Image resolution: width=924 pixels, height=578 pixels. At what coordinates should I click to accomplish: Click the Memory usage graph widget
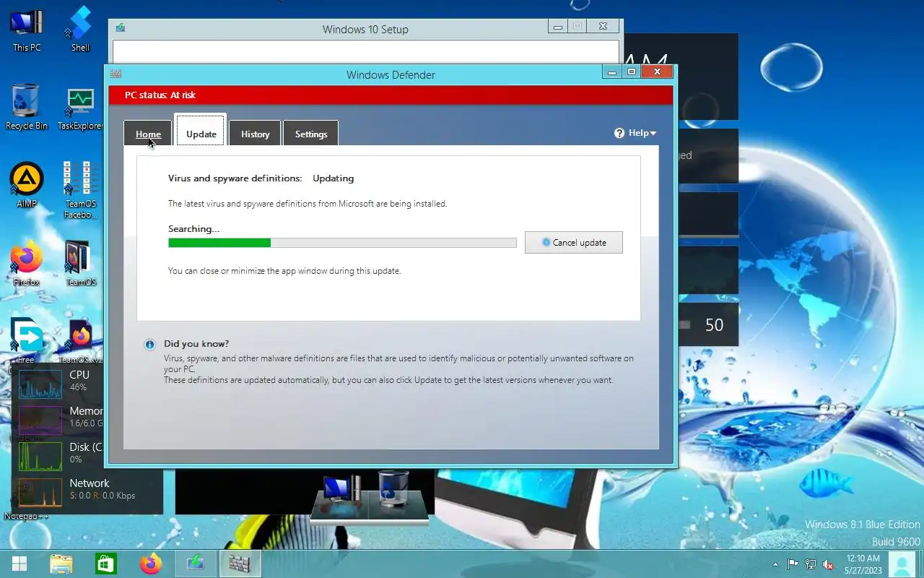coord(40,419)
